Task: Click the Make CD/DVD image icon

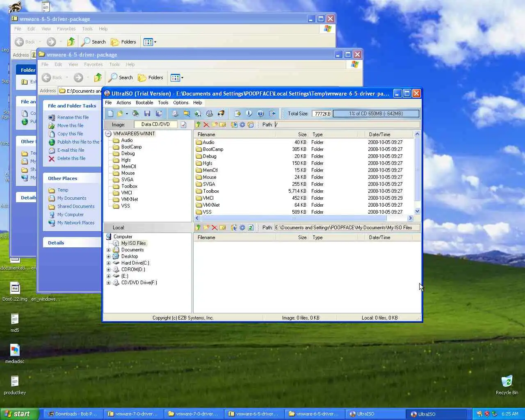Action: tap(175, 114)
